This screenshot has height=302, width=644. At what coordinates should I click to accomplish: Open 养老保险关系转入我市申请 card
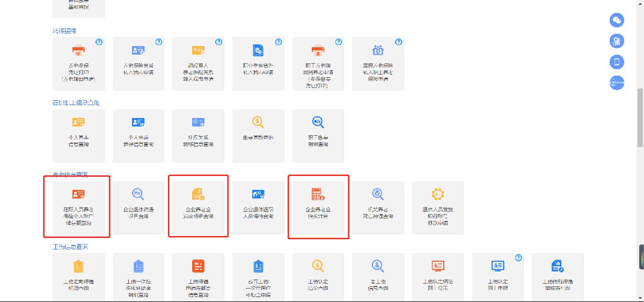pos(138,64)
